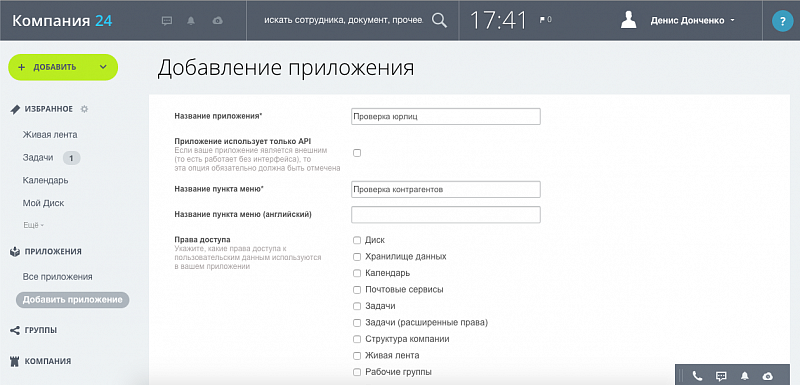Enable the Структура компании checkbox
This screenshot has width=800, height=385.
click(357, 339)
